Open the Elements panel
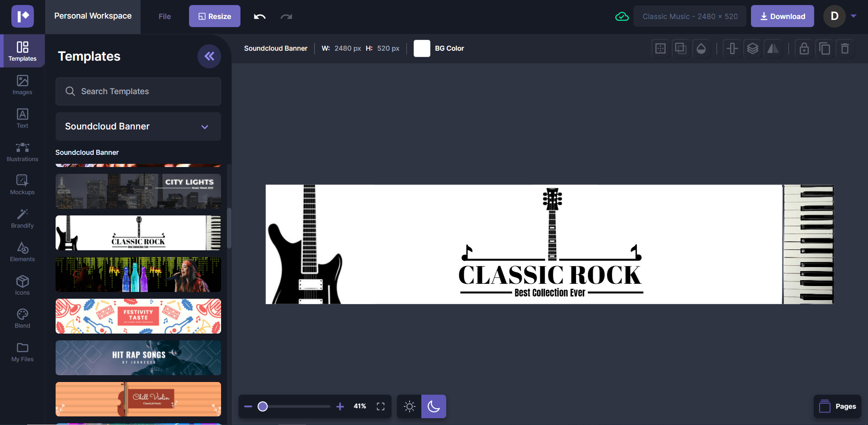 (x=22, y=252)
